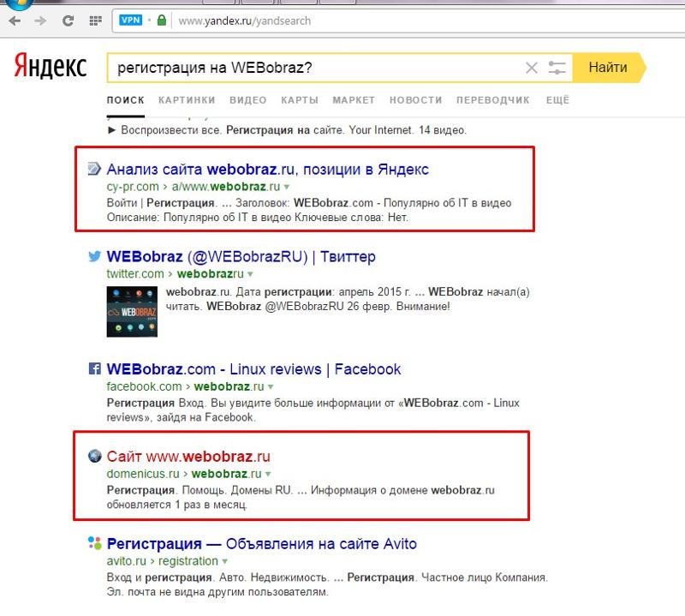Toggle the VPN badge in address bar
Viewport: 685px width, 616px height.
131,20
